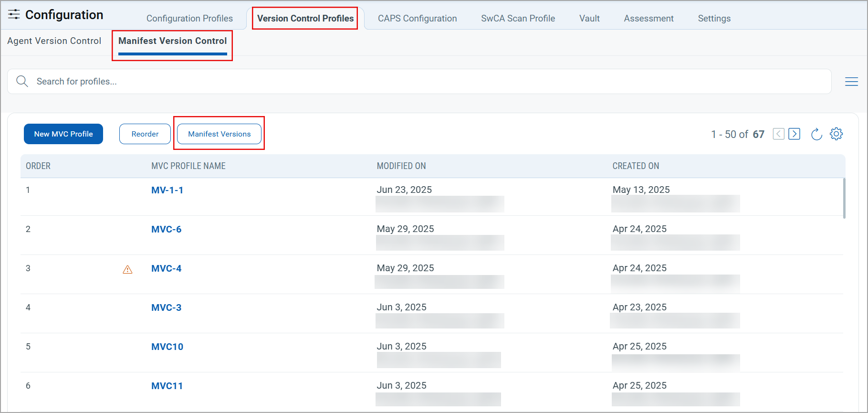
Task: Select Manifest Version Control subtab
Action: pyautogui.click(x=172, y=41)
